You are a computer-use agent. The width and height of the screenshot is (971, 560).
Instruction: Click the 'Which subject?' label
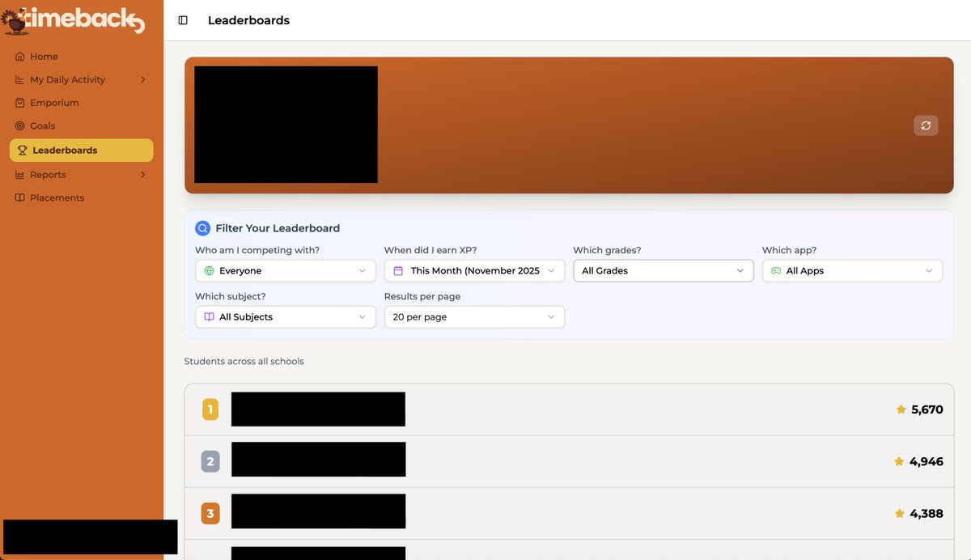tap(231, 296)
